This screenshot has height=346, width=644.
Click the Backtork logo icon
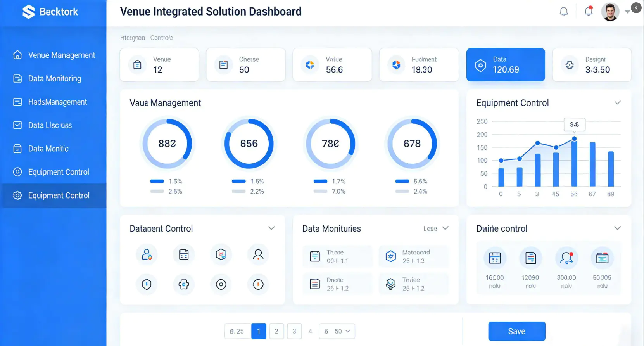[x=29, y=12]
